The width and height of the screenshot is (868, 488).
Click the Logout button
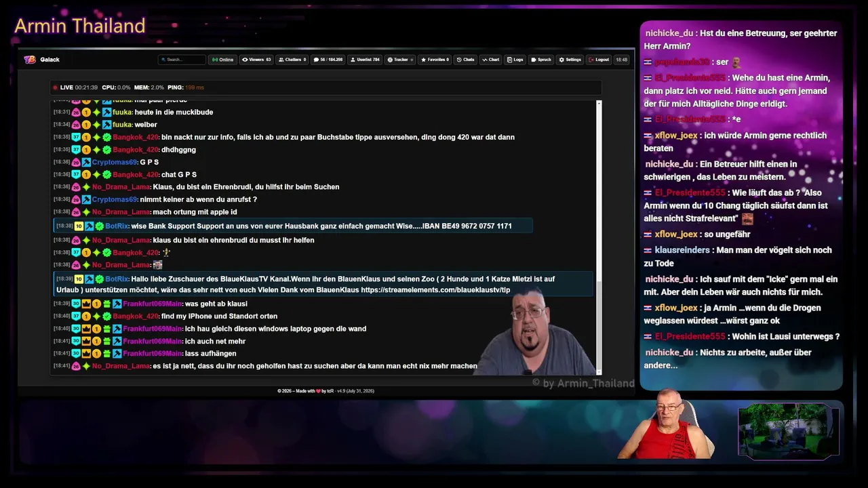[599, 60]
